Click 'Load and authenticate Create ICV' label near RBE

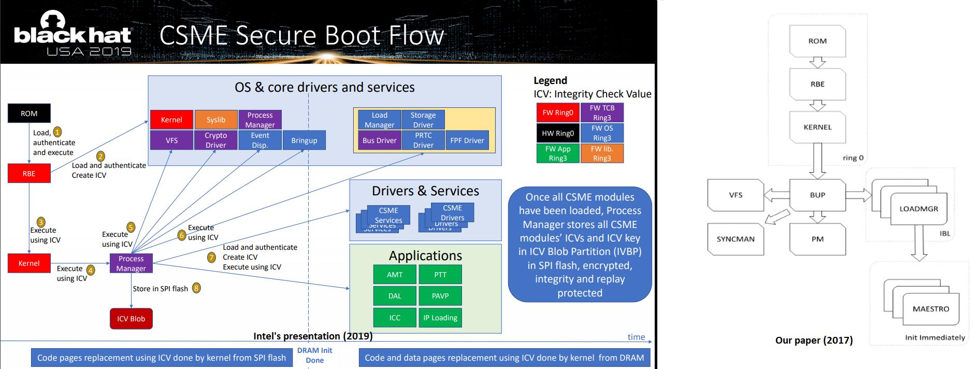(x=109, y=170)
